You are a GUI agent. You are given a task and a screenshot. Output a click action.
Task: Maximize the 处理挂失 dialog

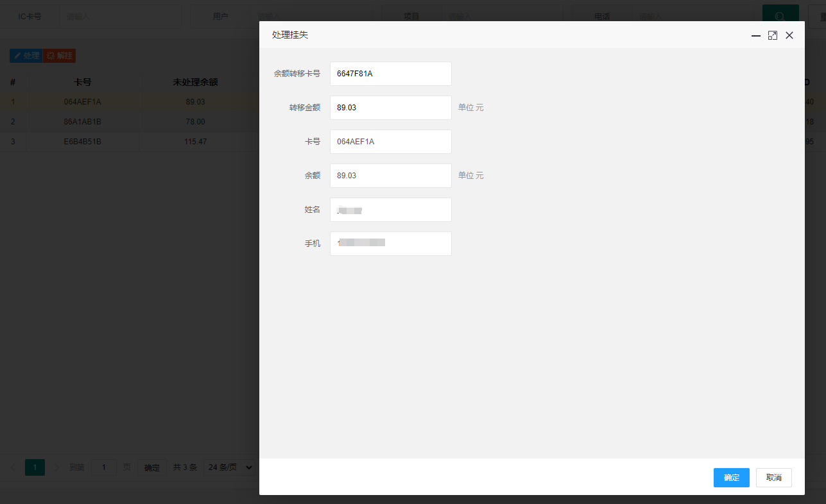(773, 36)
